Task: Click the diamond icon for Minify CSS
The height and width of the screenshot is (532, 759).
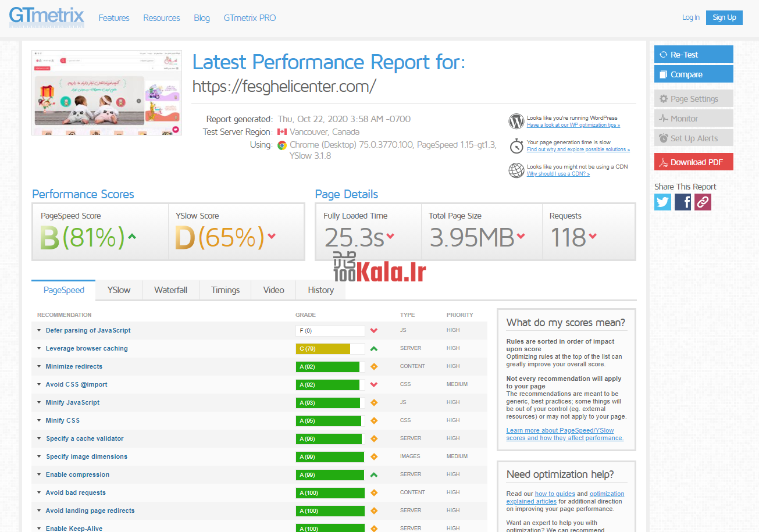Action: 374,420
